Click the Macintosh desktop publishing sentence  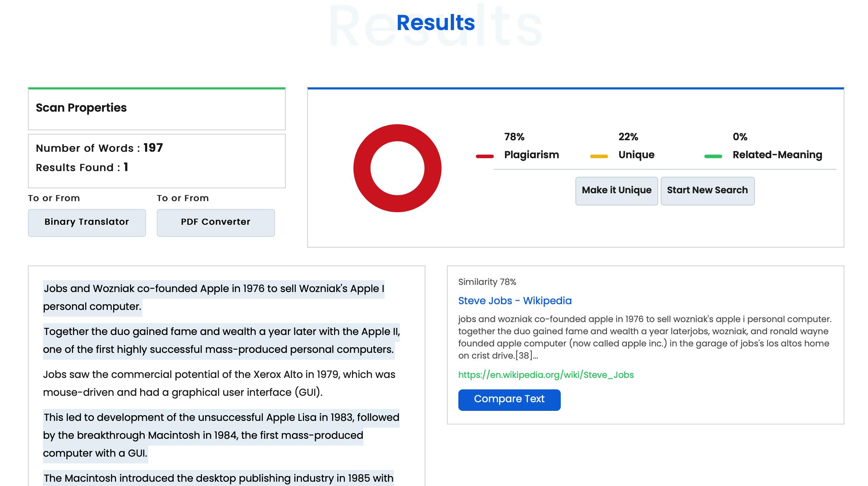click(x=218, y=478)
